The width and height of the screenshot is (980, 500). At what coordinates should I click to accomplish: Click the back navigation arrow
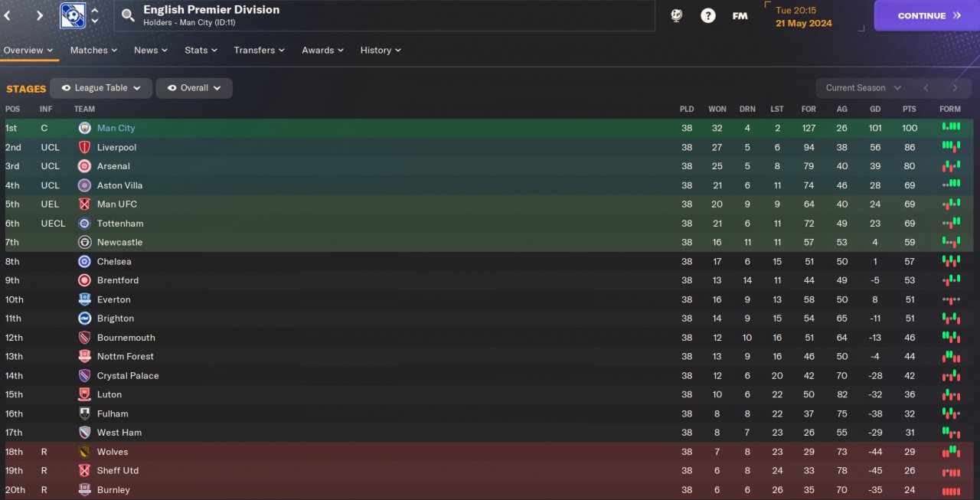coord(7,15)
